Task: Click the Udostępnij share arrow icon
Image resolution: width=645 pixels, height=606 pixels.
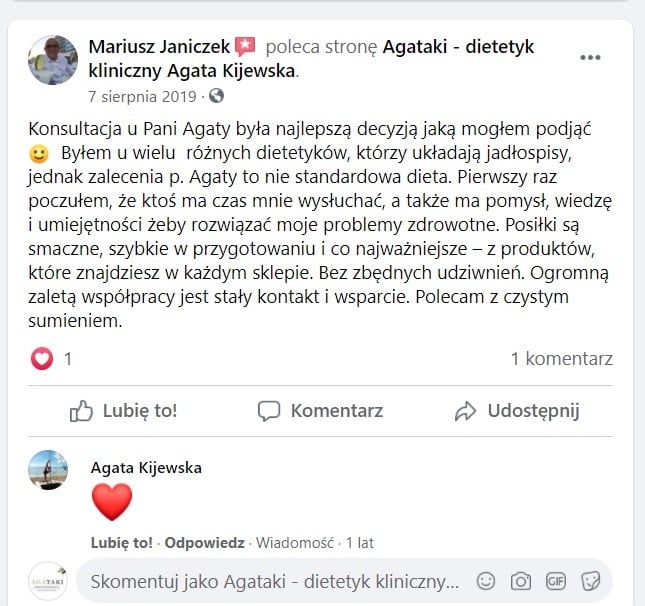Action: tap(465, 411)
